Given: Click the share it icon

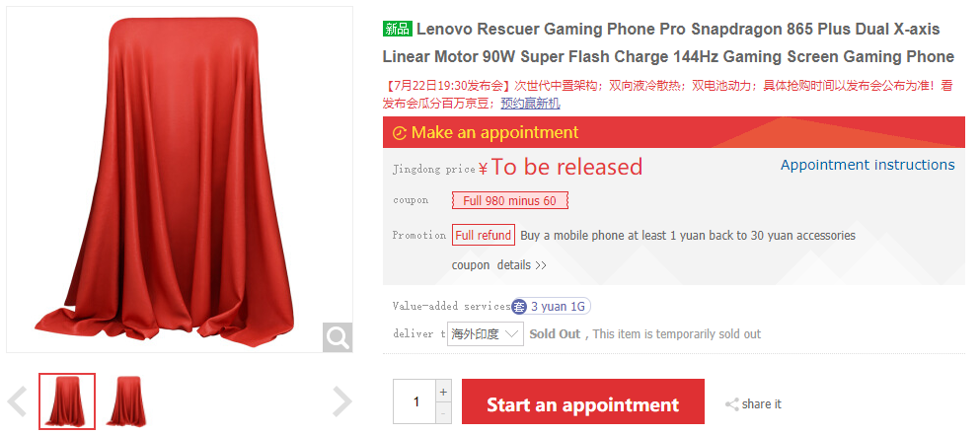Looking at the screenshot, I should click(x=732, y=404).
